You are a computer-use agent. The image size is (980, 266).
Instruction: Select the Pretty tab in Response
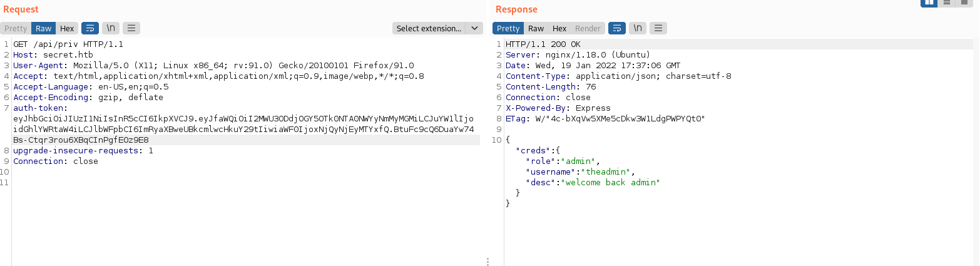(x=508, y=28)
